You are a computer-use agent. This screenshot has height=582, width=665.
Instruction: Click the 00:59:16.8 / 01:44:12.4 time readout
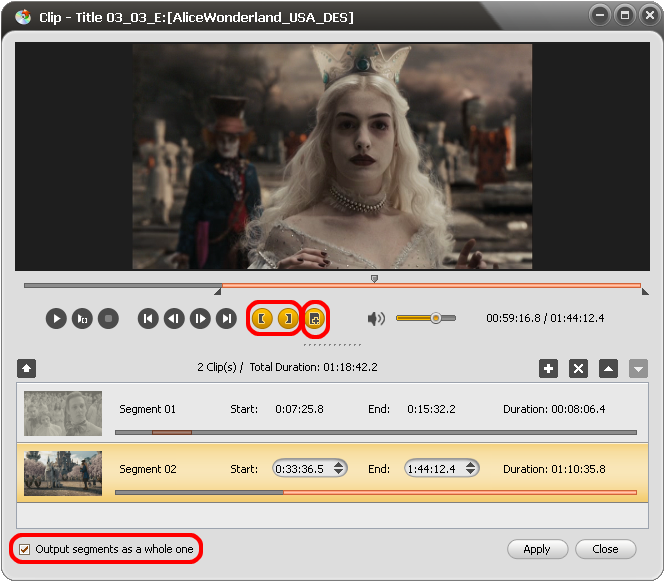(x=545, y=318)
